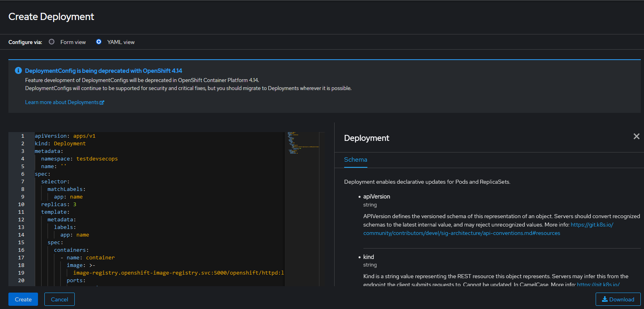Close the Deployment schema sidebar
644x309 pixels.
636,136
